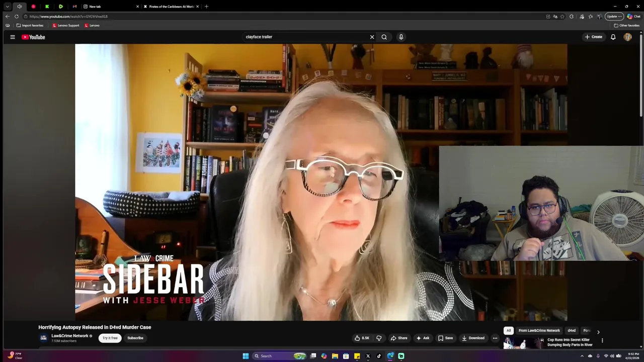644x362 pixels.
Task: Open the clock and date panel
Action: pos(631,356)
